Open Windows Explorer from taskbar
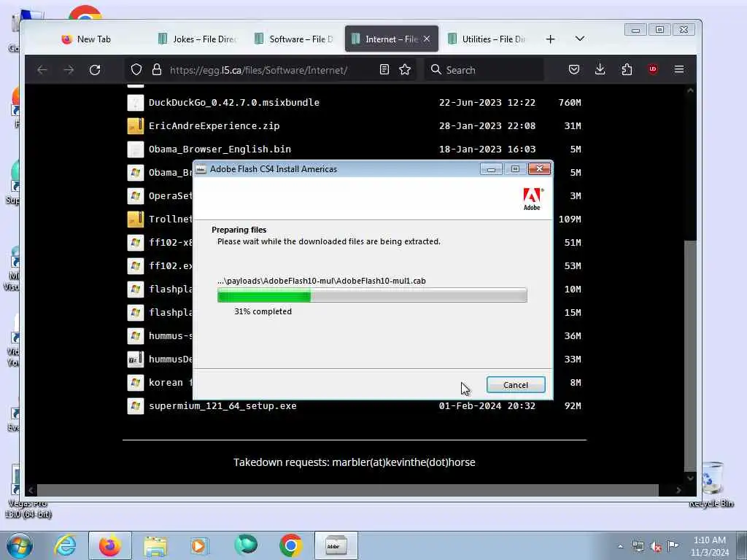Viewport: 747px width, 560px height. pos(155,545)
